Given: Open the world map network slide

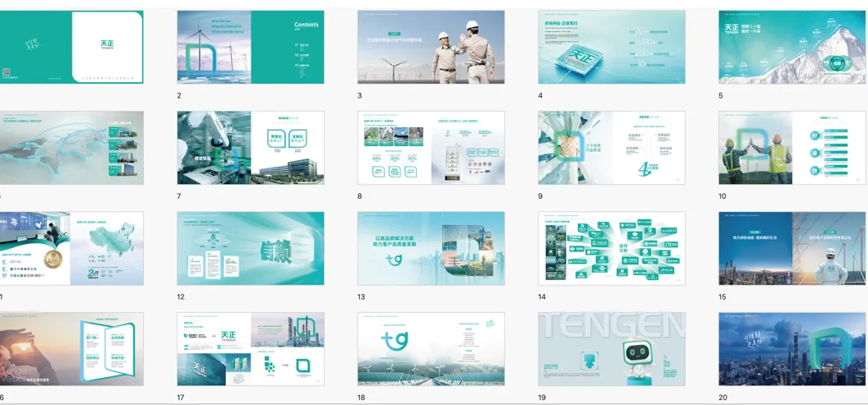Looking at the screenshot, I should pos(72,148).
